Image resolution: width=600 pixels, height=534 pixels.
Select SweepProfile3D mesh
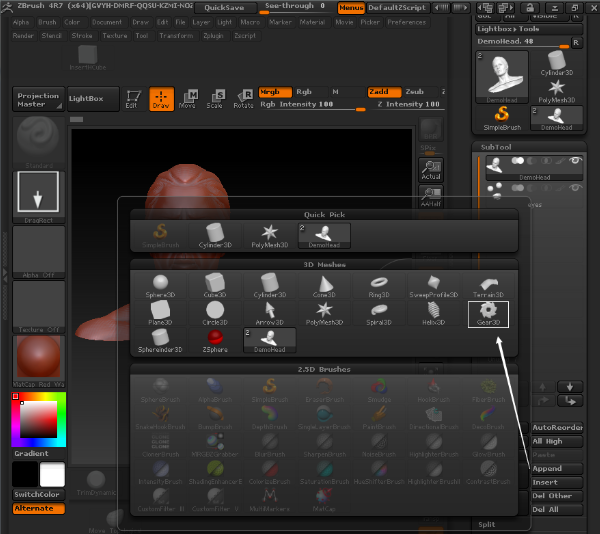(434, 286)
